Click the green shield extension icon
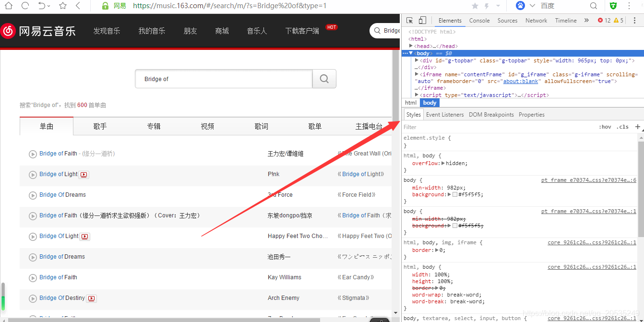Screen dimensions: 644x322 [613, 6]
